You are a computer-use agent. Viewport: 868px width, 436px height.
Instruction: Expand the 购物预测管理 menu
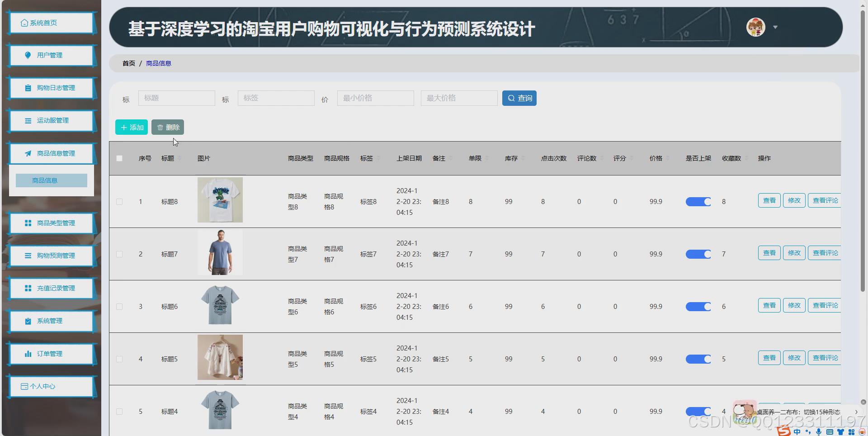click(52, 256)
